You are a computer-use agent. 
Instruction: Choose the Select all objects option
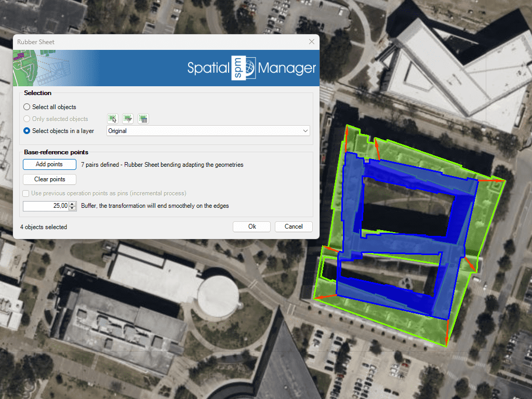tap(27, 107)
